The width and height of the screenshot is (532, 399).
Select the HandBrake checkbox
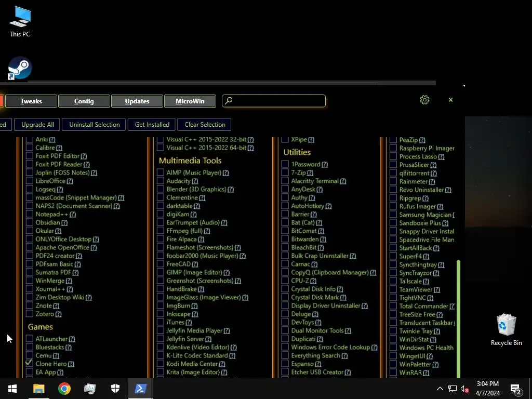tap(161, 289)
